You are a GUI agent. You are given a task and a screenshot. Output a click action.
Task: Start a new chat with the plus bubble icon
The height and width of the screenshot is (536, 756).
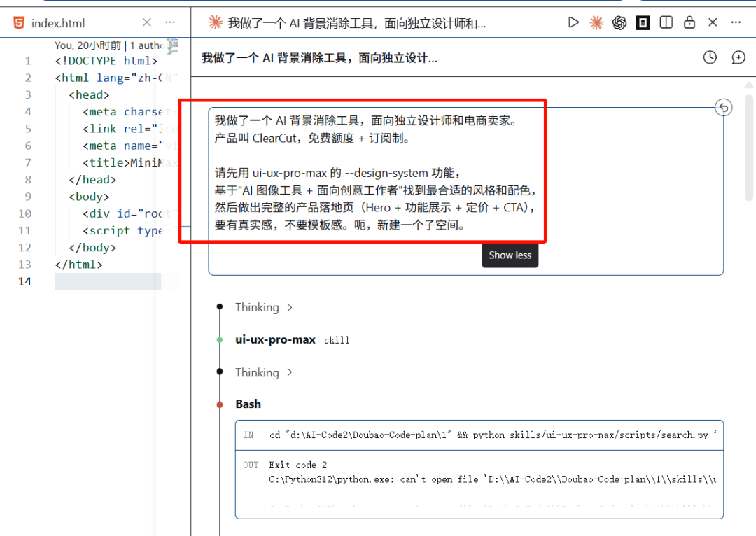click(x=738, y=57)
